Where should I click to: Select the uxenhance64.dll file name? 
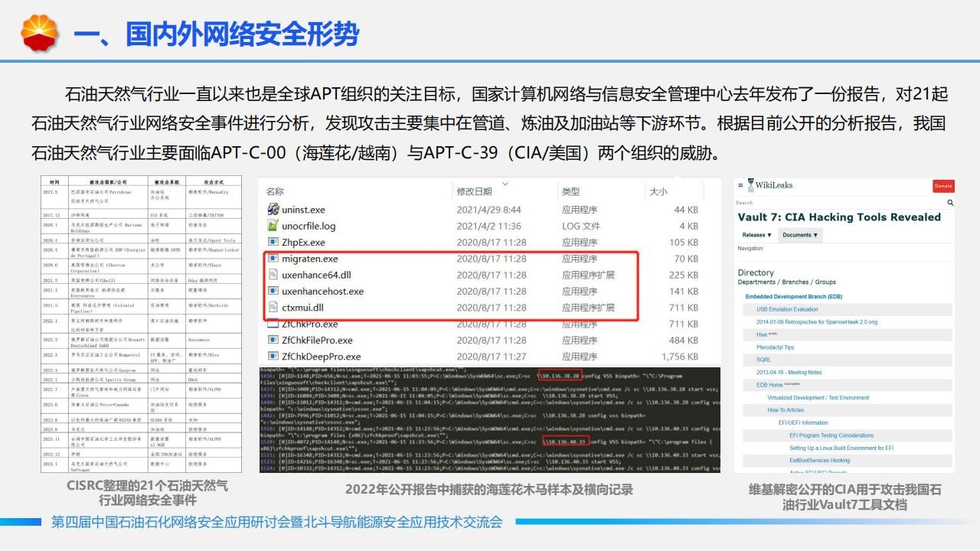(x=316, y=275)
